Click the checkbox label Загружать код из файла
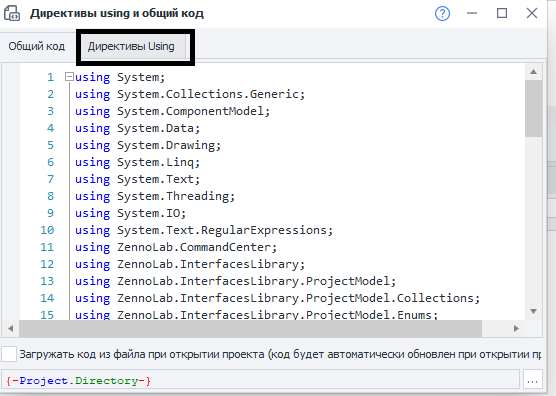 [x=280, y=354]
